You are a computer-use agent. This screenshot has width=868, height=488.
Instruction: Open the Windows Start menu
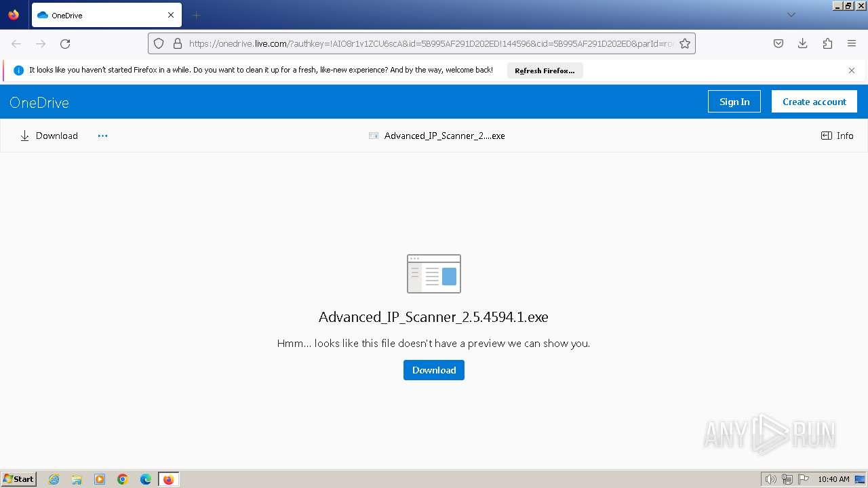[x=19, y=479]
